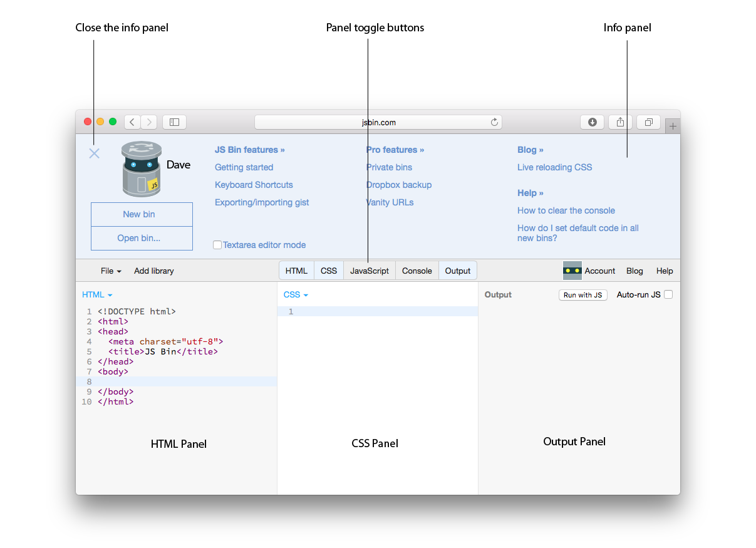Close the info panel with the X icon
Viewport: 756px width, 548px height.
pos(94,153)
